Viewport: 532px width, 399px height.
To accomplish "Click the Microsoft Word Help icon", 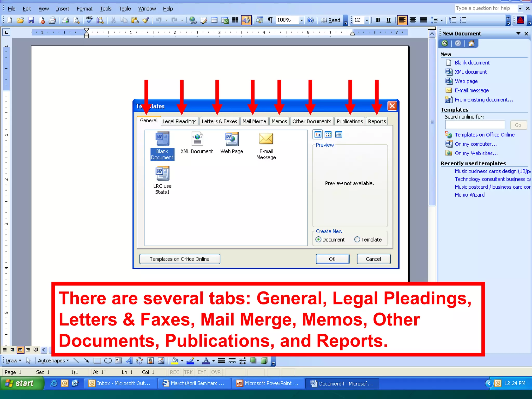I will [x=310, y=20].
